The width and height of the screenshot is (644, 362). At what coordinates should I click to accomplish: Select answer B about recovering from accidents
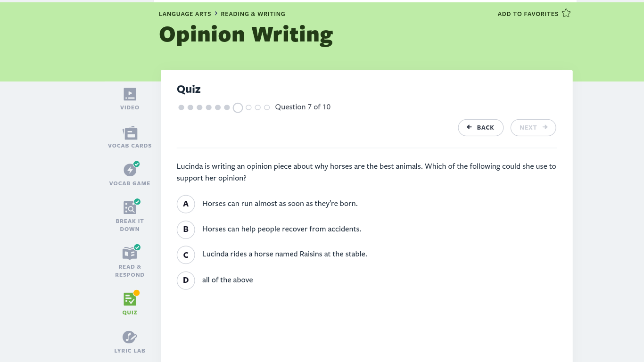coord(186,229)
